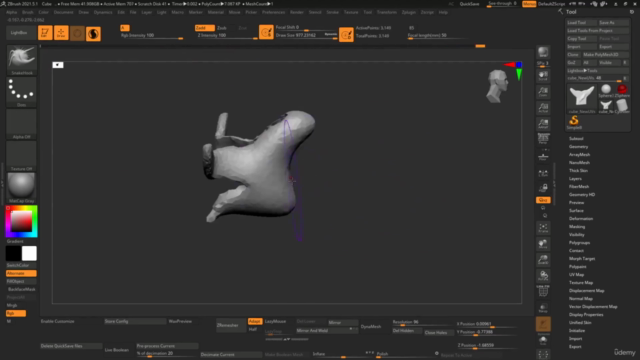The height and width of the screenshot is (360, 640).
Task: Select the SnakeHook brush thumbnail
Action: pos(22,60)
